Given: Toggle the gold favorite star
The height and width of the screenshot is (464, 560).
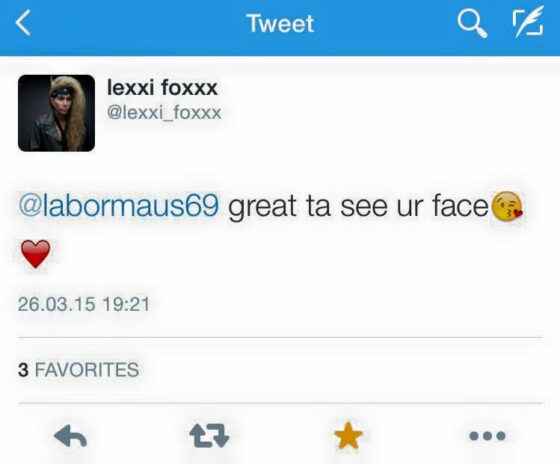Looking at the screenshot, I should [x=348, y=435].
